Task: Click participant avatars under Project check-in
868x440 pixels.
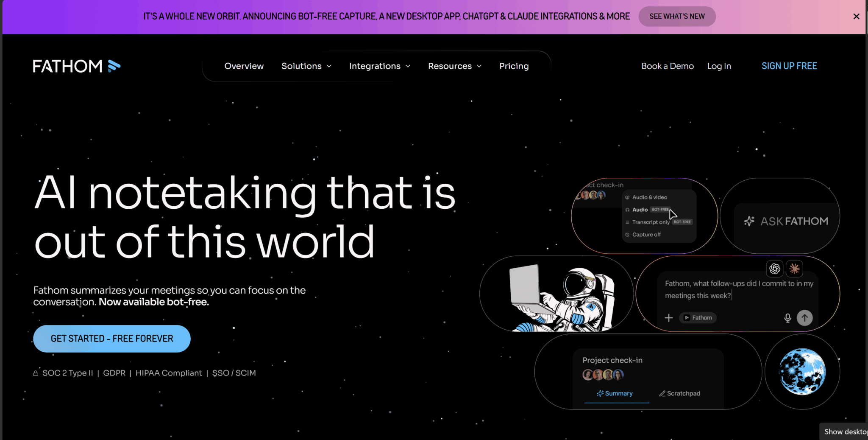Action: point(603,375)
